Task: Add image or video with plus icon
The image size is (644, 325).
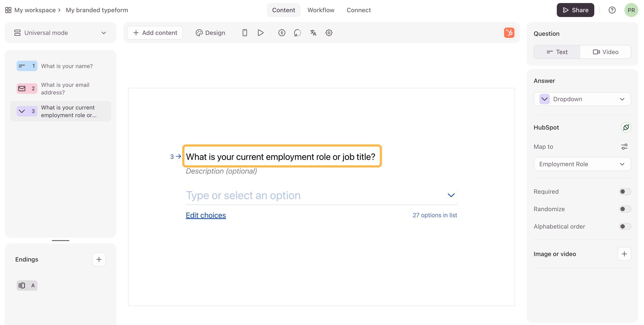Action: [x=624, y=254]
